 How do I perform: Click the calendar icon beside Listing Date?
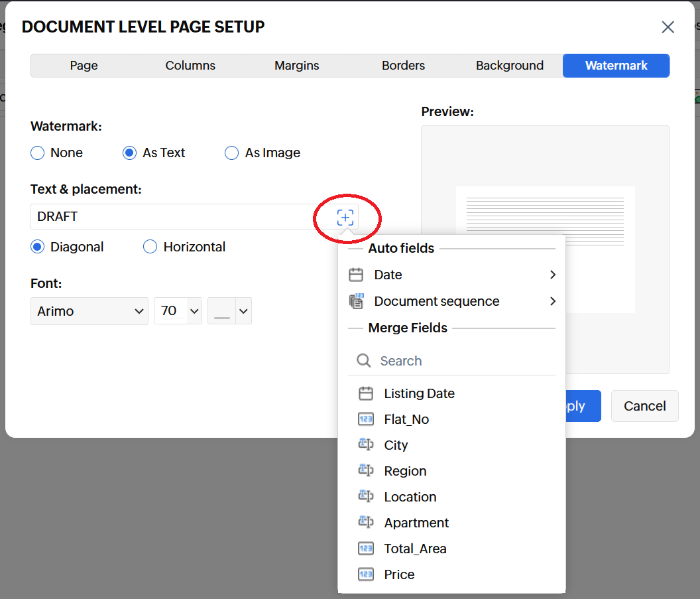click(x=366, y=393)
